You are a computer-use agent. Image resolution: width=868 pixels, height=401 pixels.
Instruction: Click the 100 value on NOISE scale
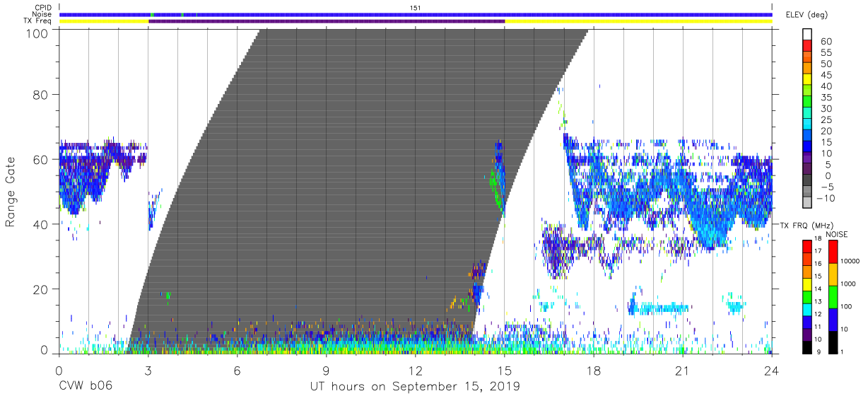848,306
